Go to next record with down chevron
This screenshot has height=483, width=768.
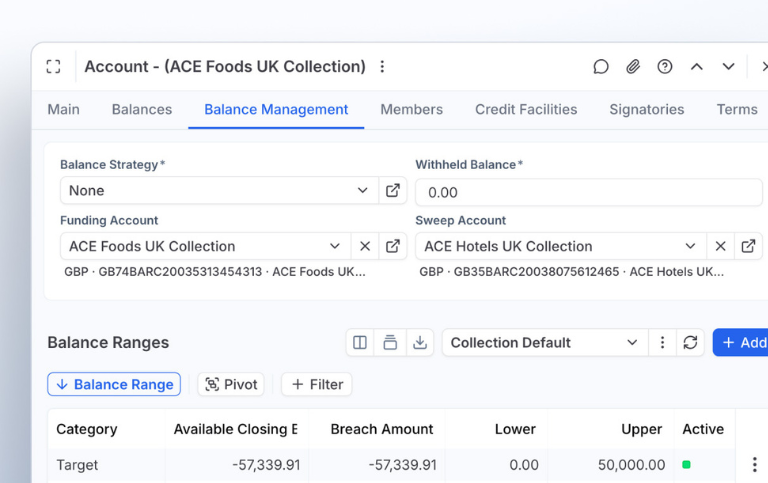[728, 67]
